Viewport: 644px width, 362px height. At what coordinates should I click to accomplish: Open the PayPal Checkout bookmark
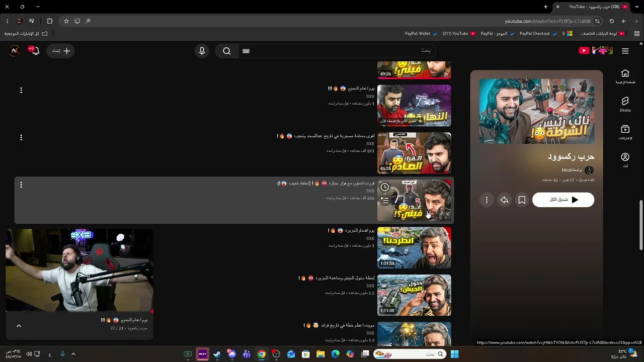click(x=538, y=34)
